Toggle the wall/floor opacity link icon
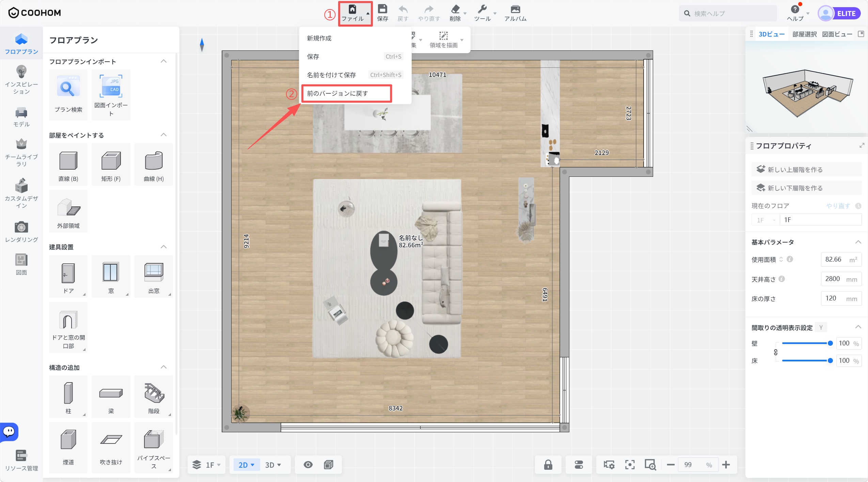The image size is (868, 482). click(x=776, y=352)
